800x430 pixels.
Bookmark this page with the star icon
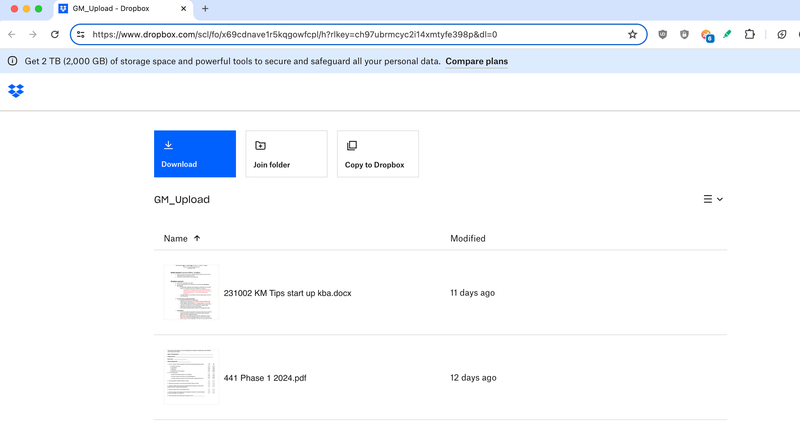pyautogui.click(x=632, y=34)
